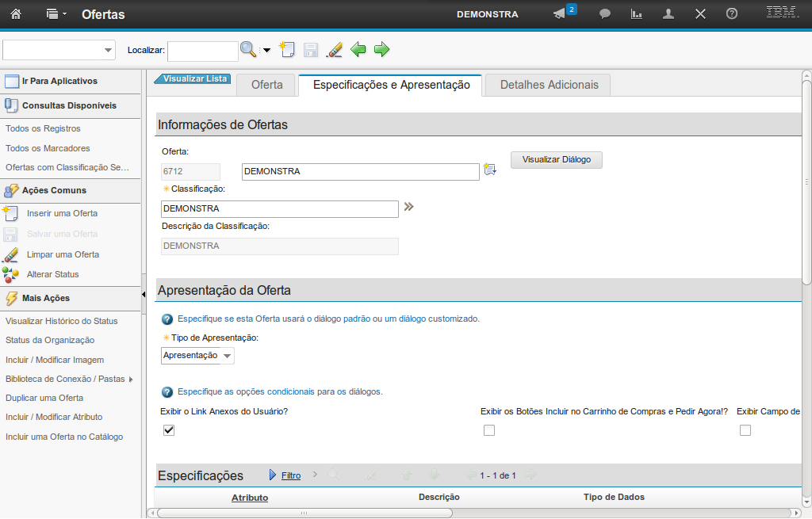Open the Reports bar chart icon
This screenshot has width=812, height=519.
pos(636,14)
